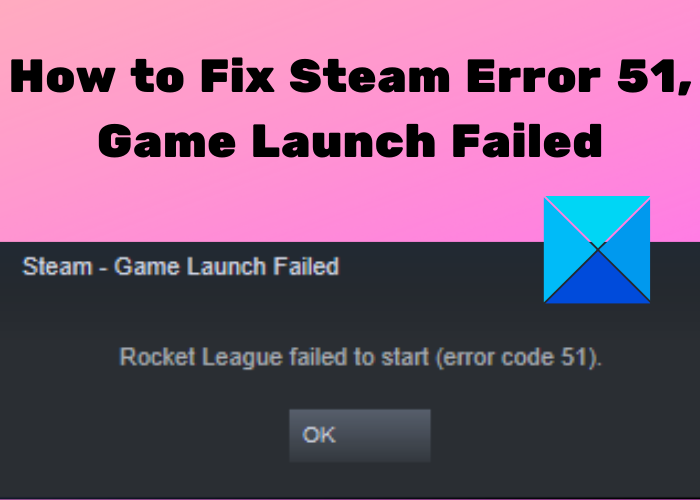Click the OK button in the dialog
This screenshot has height=500, width=700.
[360, 435]
